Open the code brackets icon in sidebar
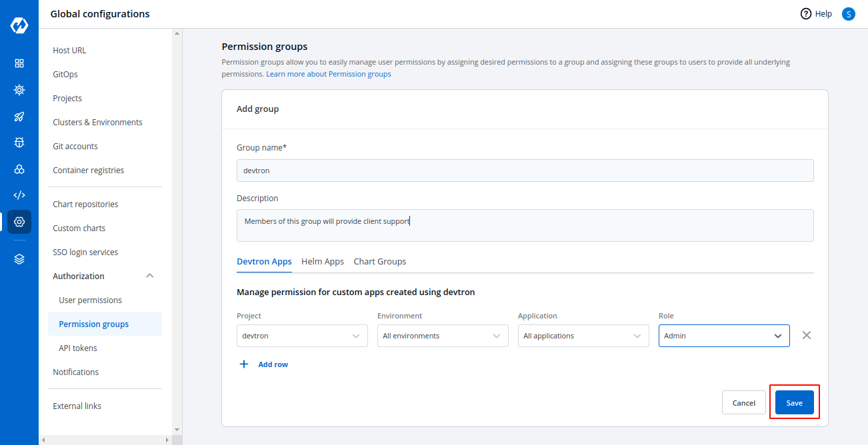This screenshot has height=445, width=868. tap(19, 195)
